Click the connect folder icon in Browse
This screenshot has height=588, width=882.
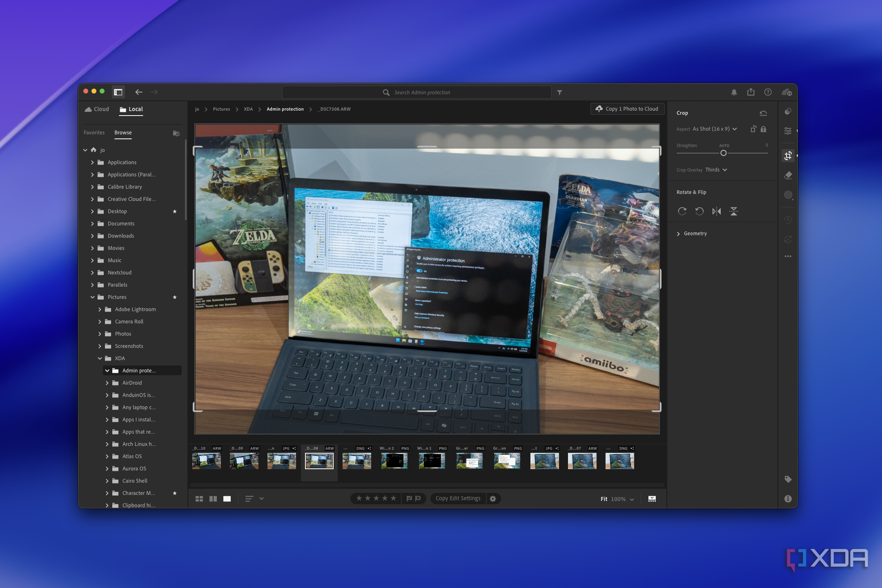(x=176, y=133)
